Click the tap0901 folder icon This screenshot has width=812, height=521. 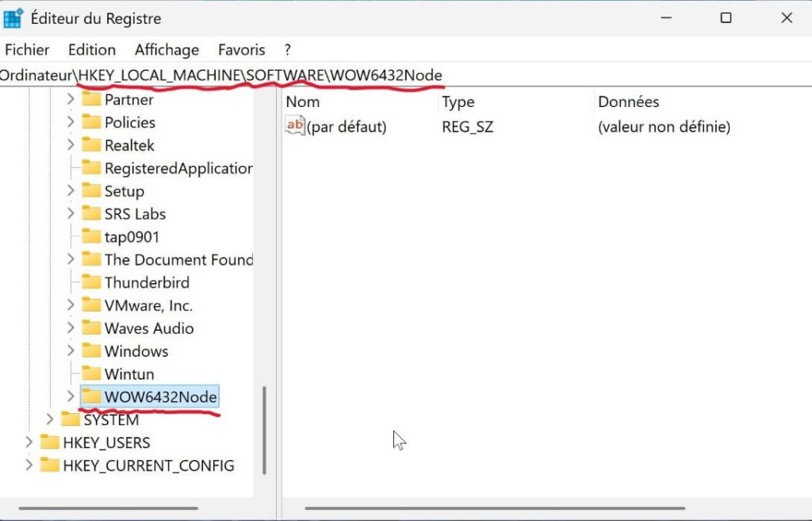coord(92,236)
